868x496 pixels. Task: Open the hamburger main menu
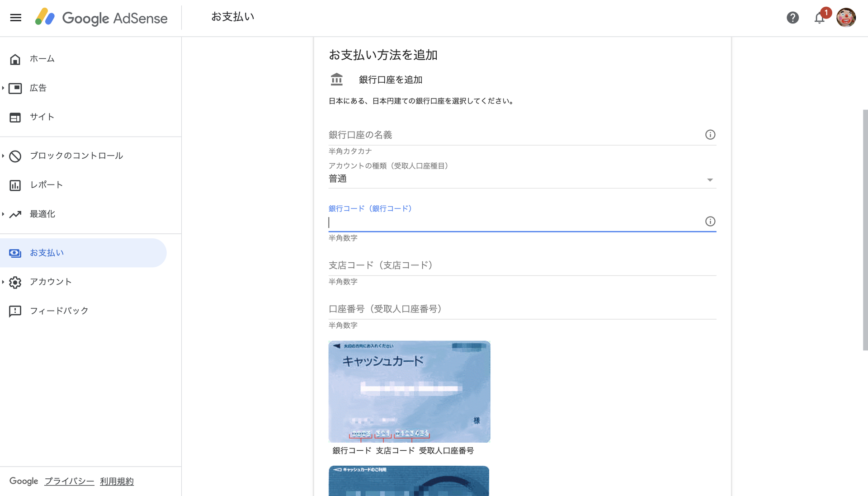(16, 18)
